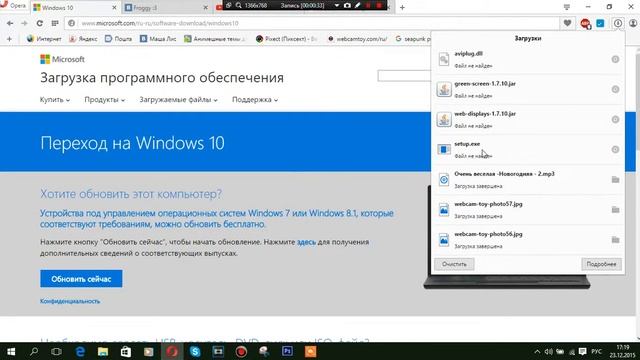This screenshot has width=640, height=360.
Task: Open the Почта bookmark
Action: (118, 39)
